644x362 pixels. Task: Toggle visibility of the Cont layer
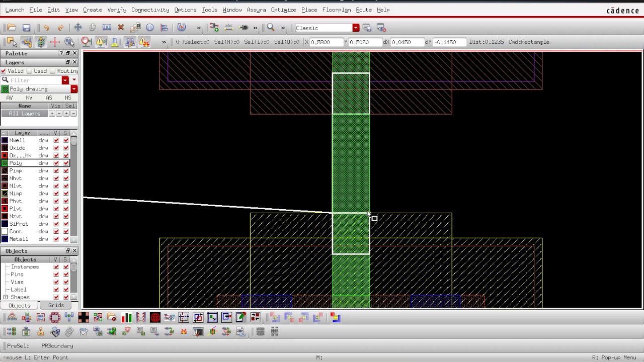pyautogui.click(x=56, y=231)
